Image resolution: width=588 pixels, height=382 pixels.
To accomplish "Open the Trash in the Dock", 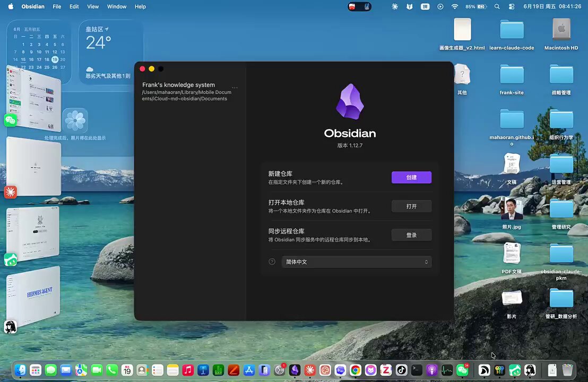I will tap(567, 370).
